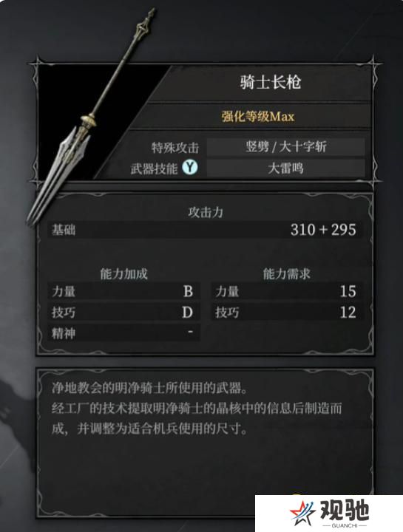This screenshot has width=403, height=532.
Task: Click the 能力加成 column header
Action: 123,273
